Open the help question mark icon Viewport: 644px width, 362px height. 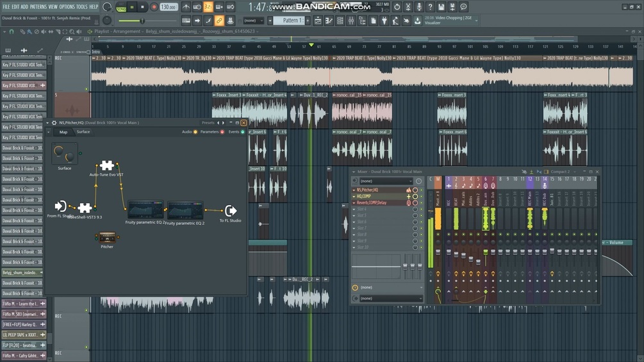[x=430, y=7]
